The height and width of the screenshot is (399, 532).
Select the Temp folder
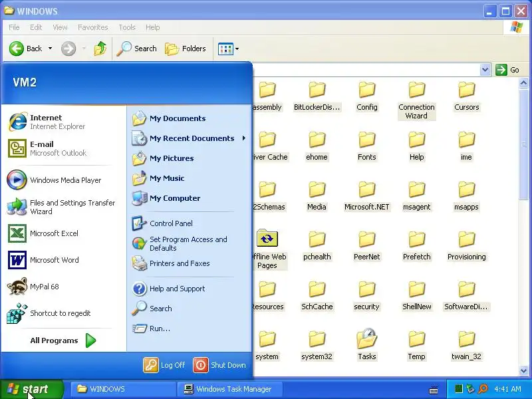pyautogui.click(x=417, y=346)
